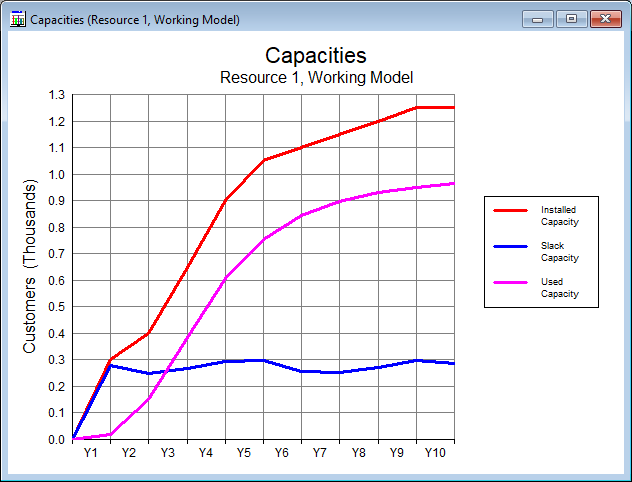Viewport: 632px width, 482px height.
Task: Click the 1.0 y-axis value
Action: point(56,175)
